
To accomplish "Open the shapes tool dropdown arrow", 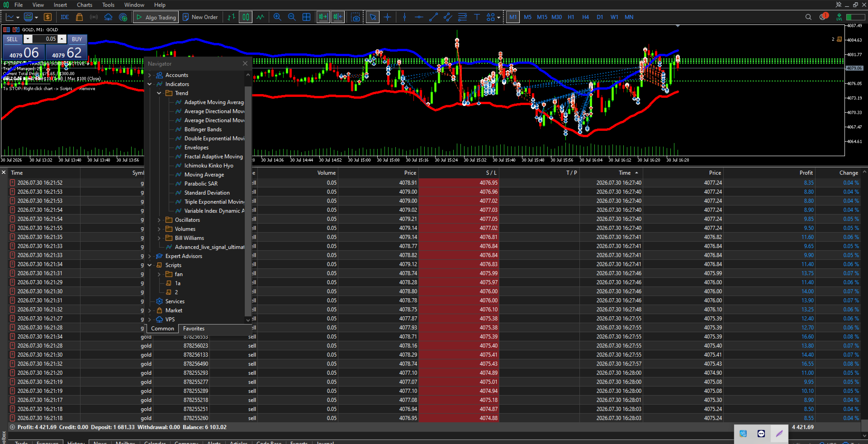I will pyautogui.click(x=498, y=18).
